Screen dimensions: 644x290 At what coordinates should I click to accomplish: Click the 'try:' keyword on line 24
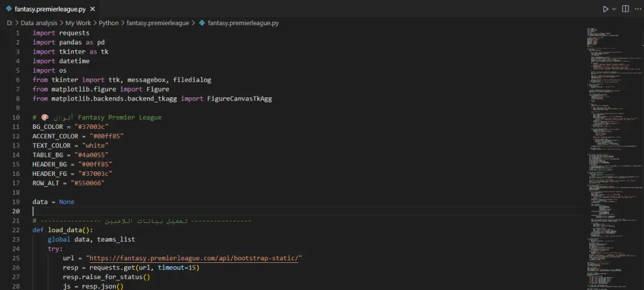pyautogui.click(x=55, y=249)
